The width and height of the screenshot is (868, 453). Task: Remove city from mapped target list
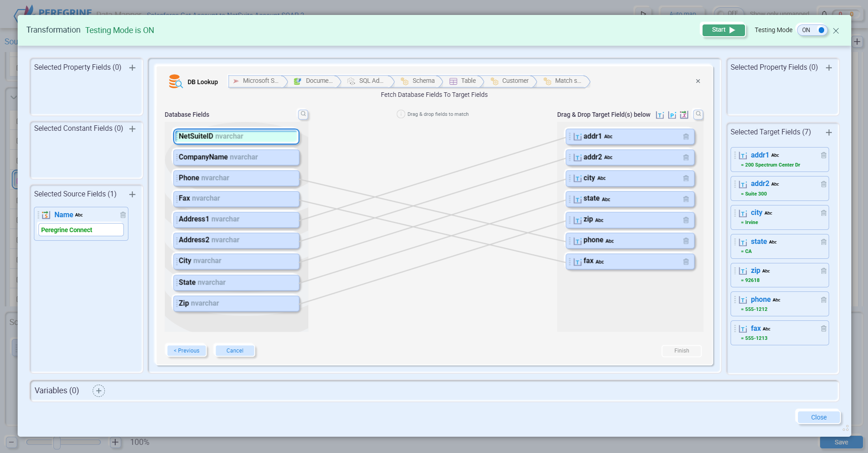[686, 178]
